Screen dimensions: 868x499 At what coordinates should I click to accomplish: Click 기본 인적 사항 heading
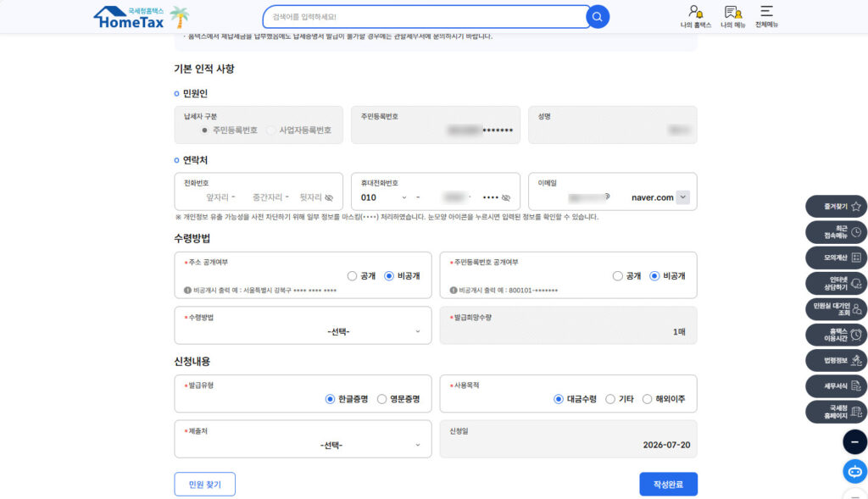coord(204,69)
